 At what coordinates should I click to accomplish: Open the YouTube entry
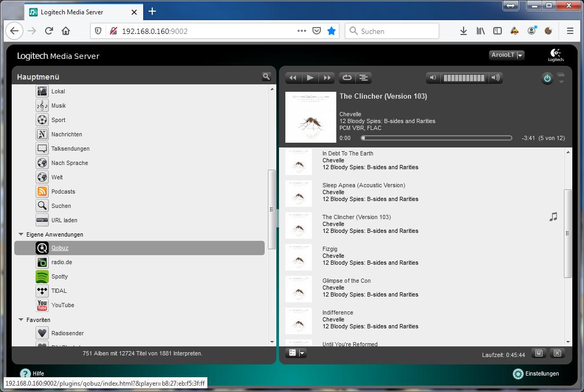coord(63,305)
